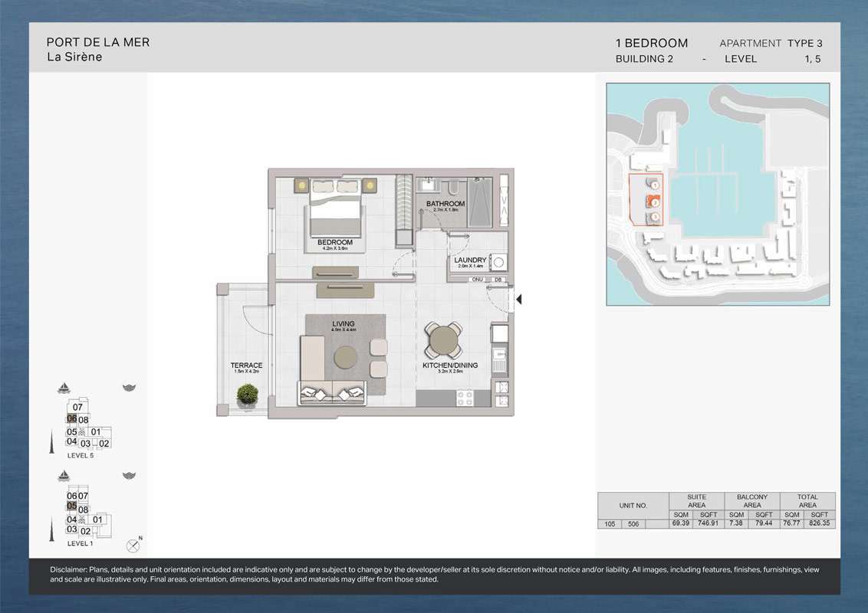The width and height of the screenshot is (868, 613).
Task: Click the north compass icon
Action: click(x=134, y=546)
